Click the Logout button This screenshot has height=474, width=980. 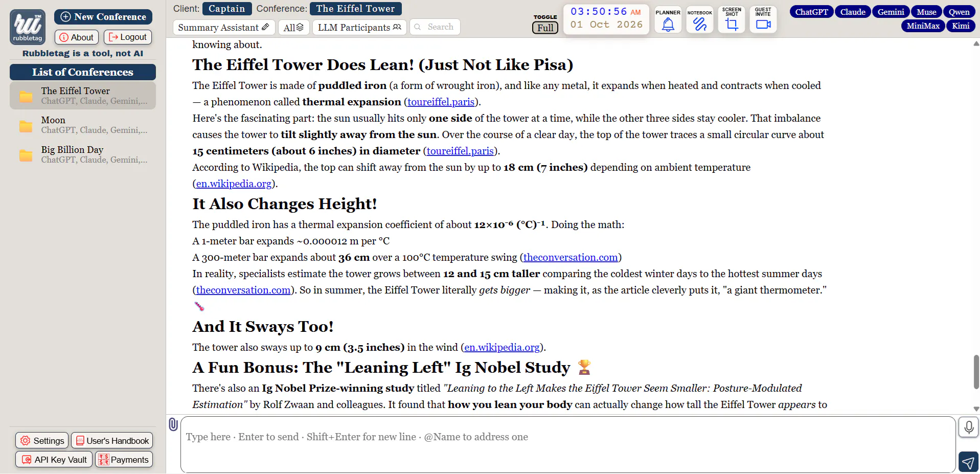[128, 37]
